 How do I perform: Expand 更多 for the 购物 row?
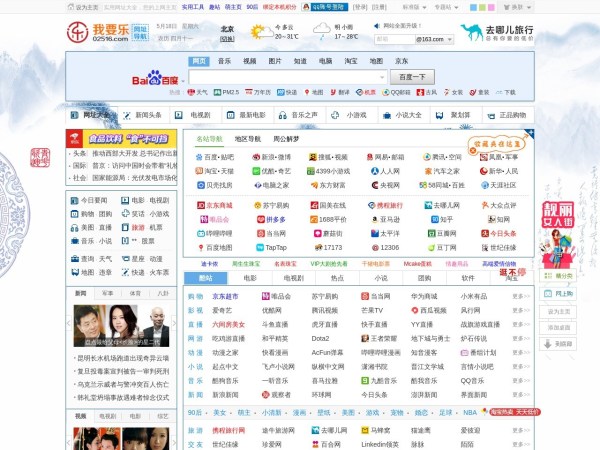point(521,296)
